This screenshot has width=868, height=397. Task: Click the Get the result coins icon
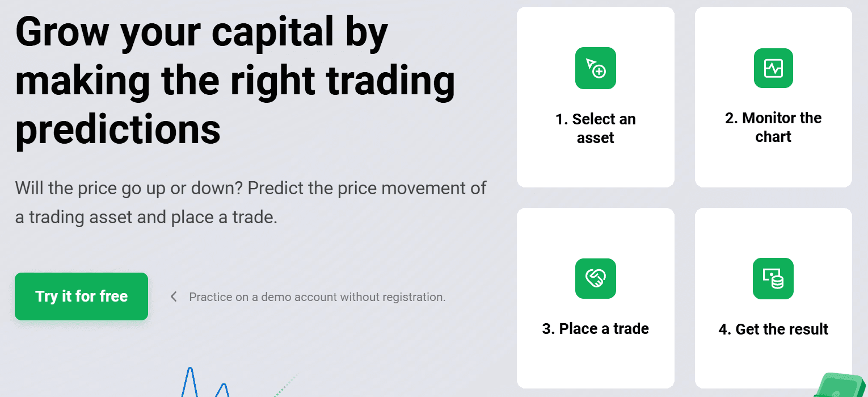coord(773,278)
